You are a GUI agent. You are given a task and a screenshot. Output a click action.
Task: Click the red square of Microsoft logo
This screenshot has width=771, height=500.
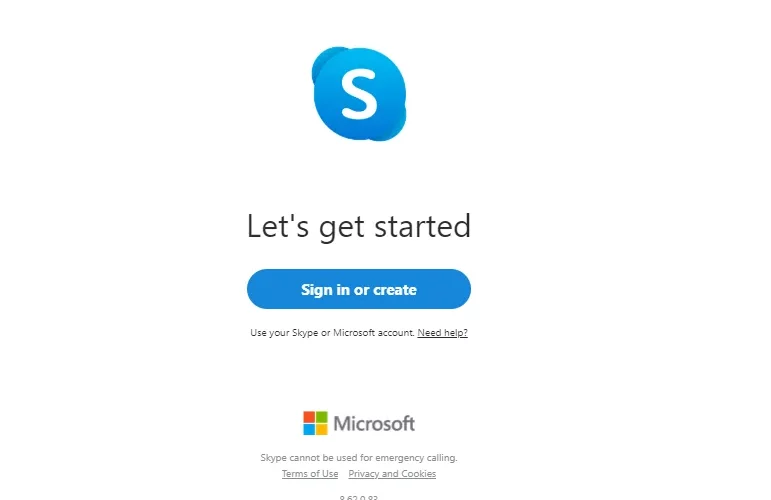309,417
